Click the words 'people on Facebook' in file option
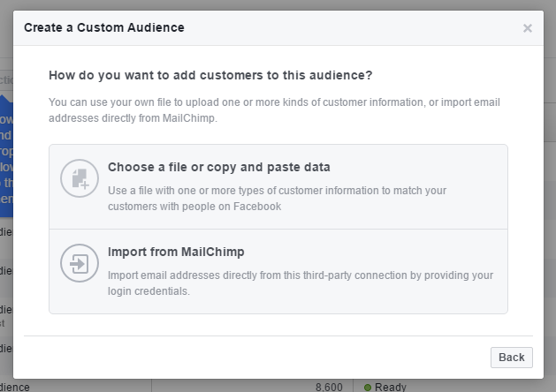556x392 pixels. coord(235,207)
